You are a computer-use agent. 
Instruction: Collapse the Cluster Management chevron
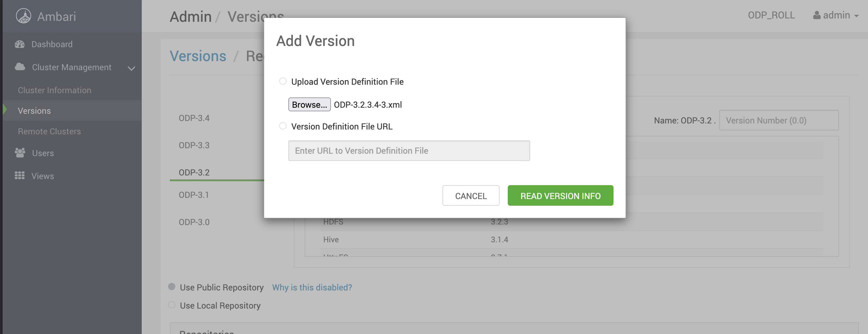click(131, 68)
